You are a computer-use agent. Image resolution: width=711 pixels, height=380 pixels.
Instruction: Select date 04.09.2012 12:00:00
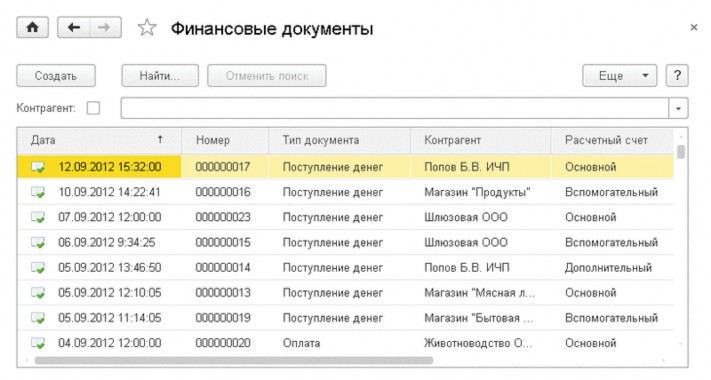pos(110,343)
